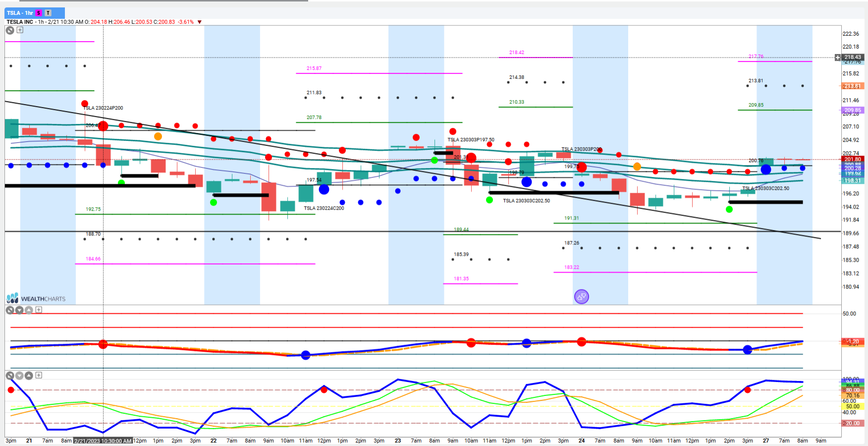This screenshot has width=868, height=446.
Task: Hide the middle oscillator pane indicators
Action: [9, 310]
